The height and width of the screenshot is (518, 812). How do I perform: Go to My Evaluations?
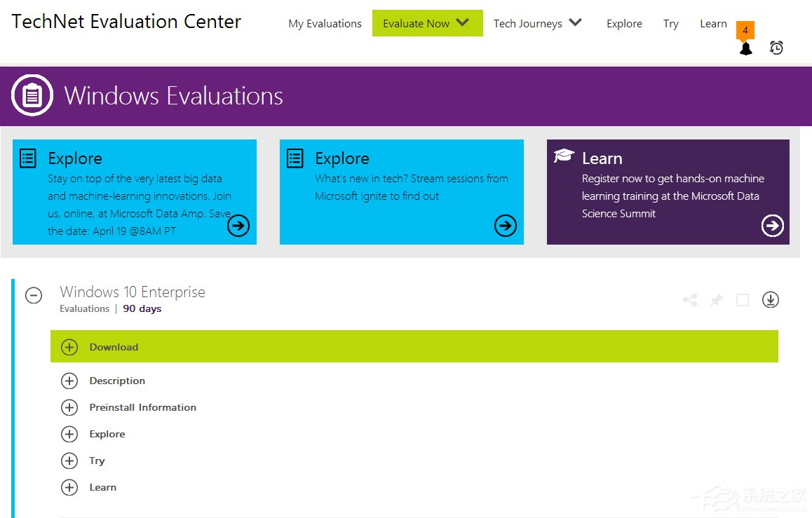point(325,24)
